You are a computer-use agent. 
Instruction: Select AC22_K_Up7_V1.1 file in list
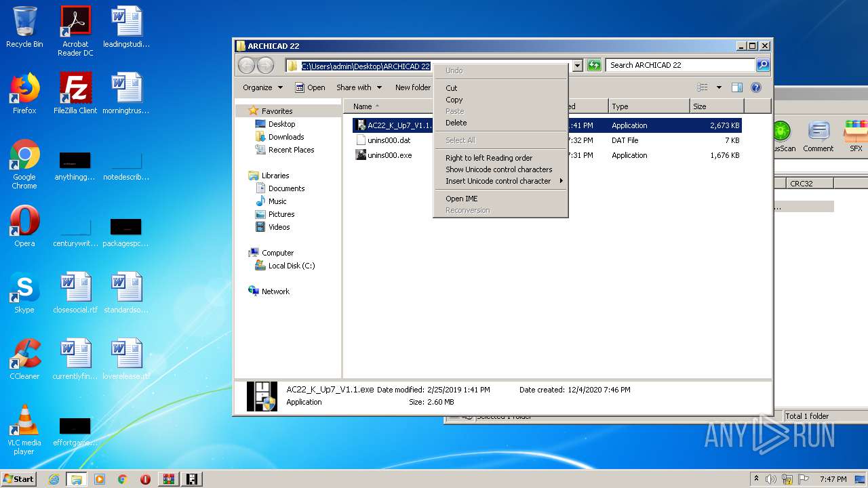(x=547, y=125)
